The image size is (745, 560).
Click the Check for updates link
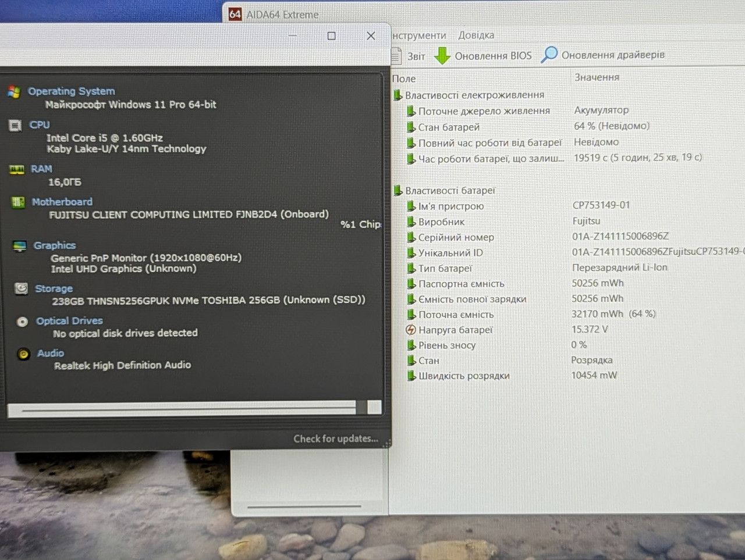(x=336, y=438)
